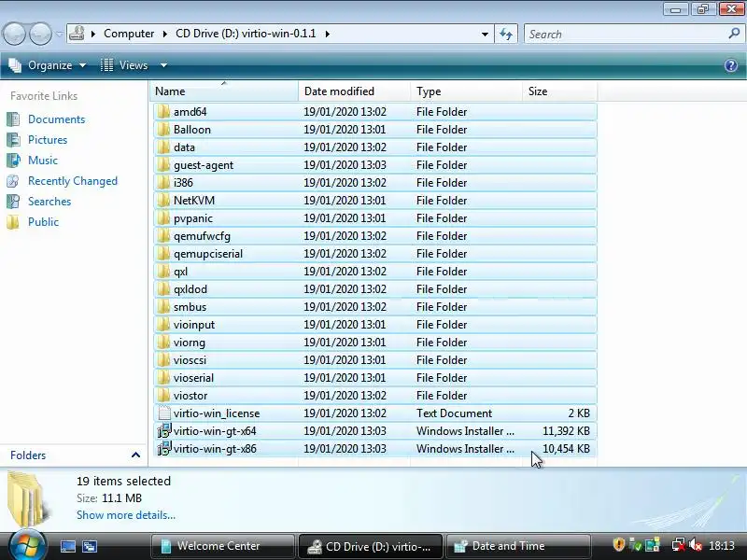Select the i386 folder name
This screenshot has width=747, height=560.
pyautogui.click(x=183, y=183)
